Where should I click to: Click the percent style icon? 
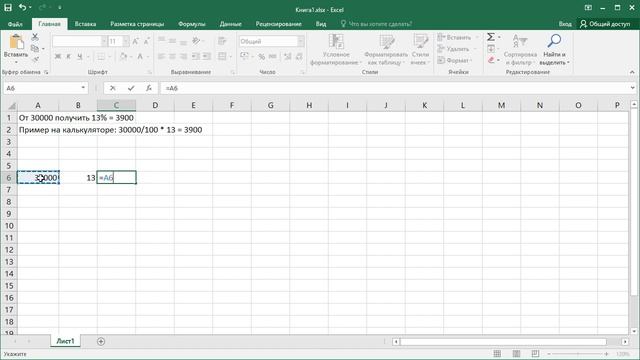click(261, 56)
